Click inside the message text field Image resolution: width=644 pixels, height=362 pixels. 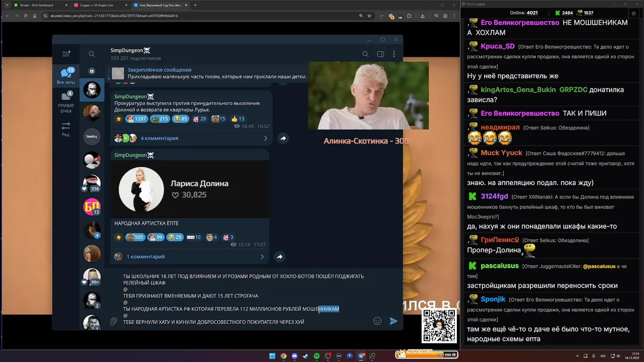(244, 299)
